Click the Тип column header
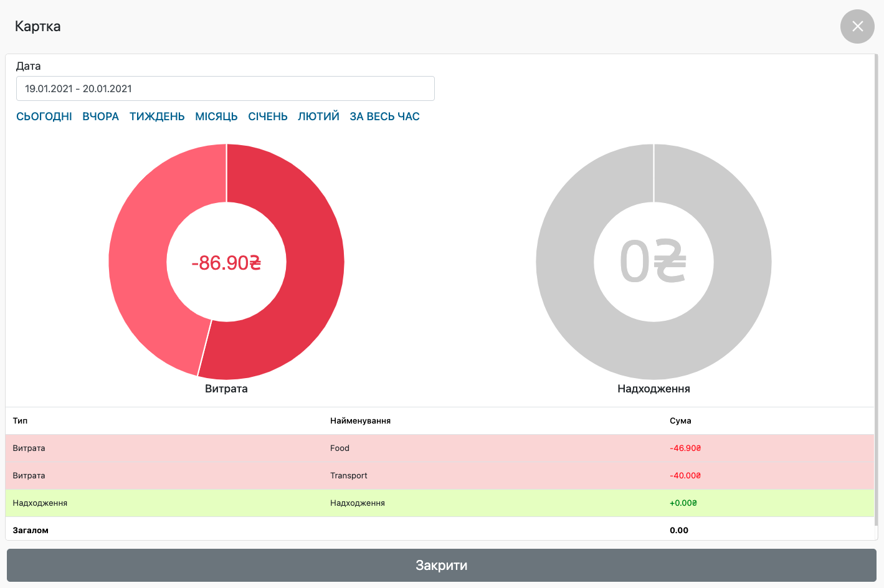This screenshot has width=884, height=588. coord(20,420)
